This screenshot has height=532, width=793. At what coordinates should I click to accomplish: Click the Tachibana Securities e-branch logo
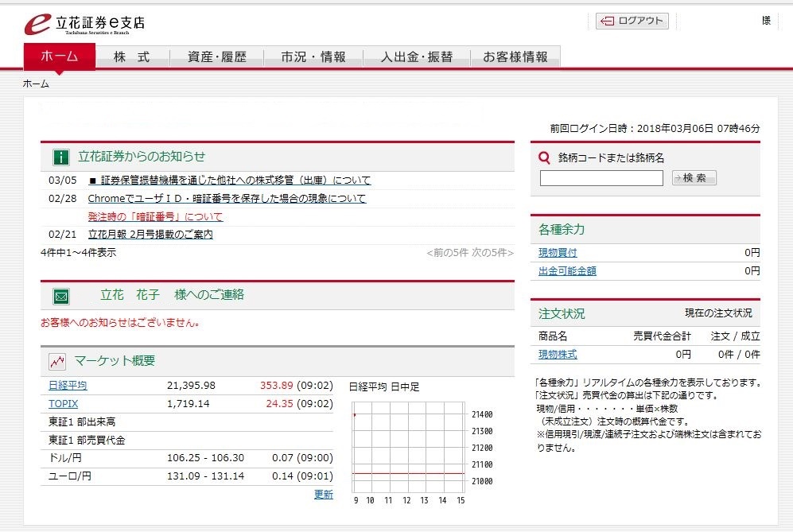click(85, 24)
